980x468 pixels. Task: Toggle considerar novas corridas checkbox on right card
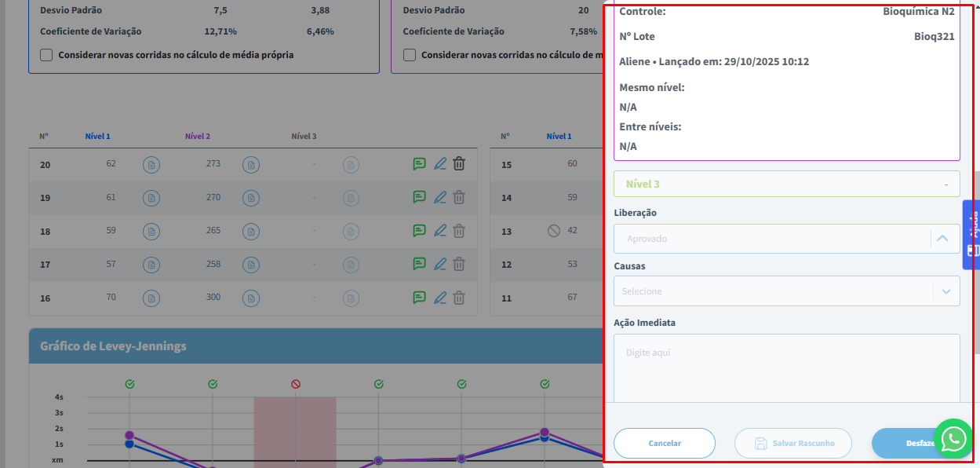[410, 55]
